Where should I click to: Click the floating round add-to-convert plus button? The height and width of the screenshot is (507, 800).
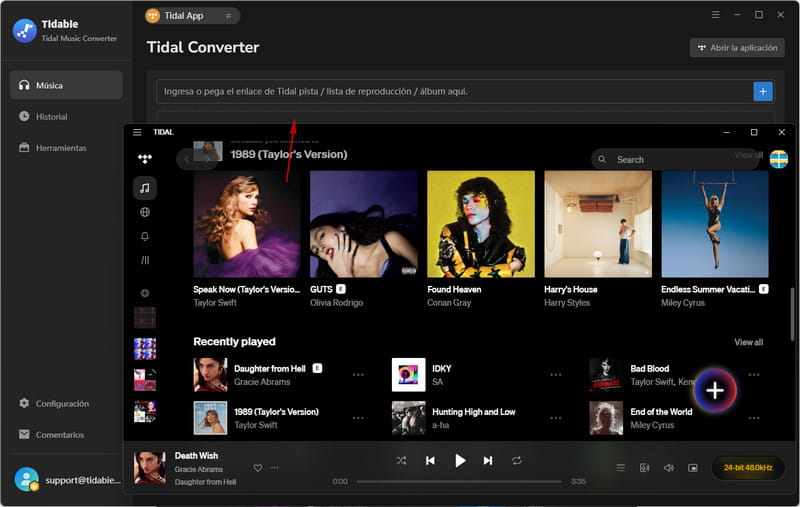[x=715, y=391]
